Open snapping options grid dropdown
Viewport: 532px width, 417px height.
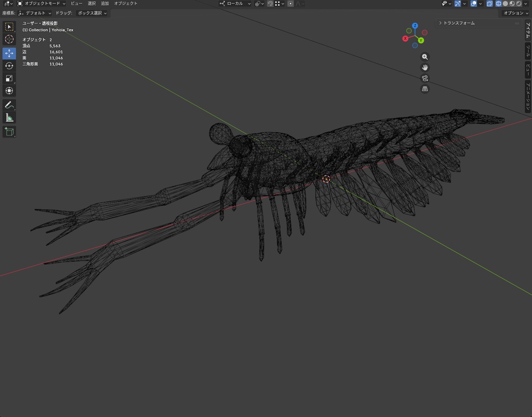(280, 4)
